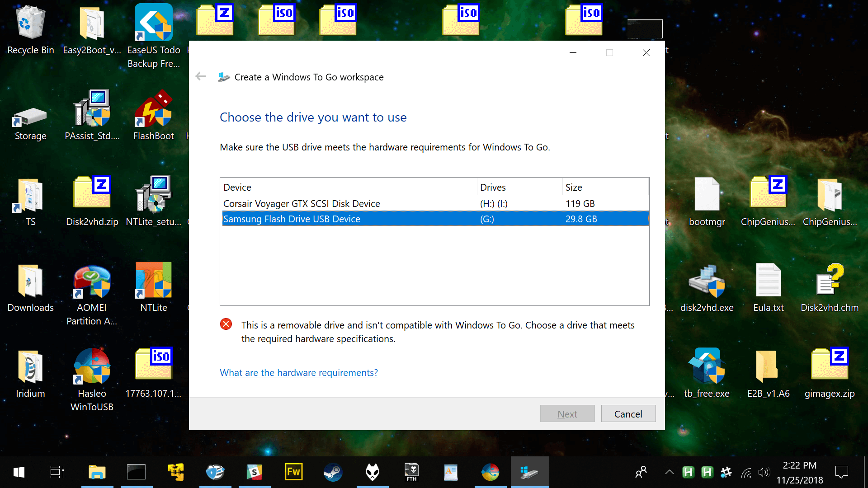Click the Size column header
The image size is (868, 488).
point(605,187)
